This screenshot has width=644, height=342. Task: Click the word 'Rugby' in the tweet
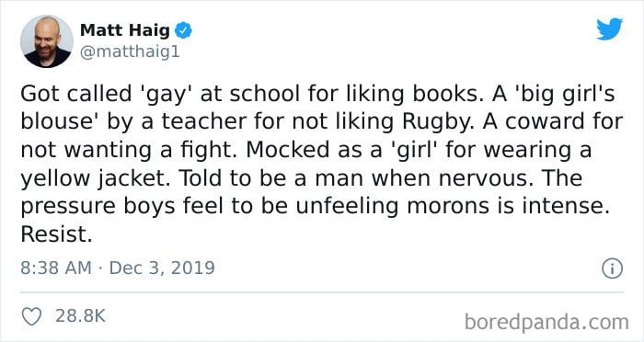click(439, 122)
